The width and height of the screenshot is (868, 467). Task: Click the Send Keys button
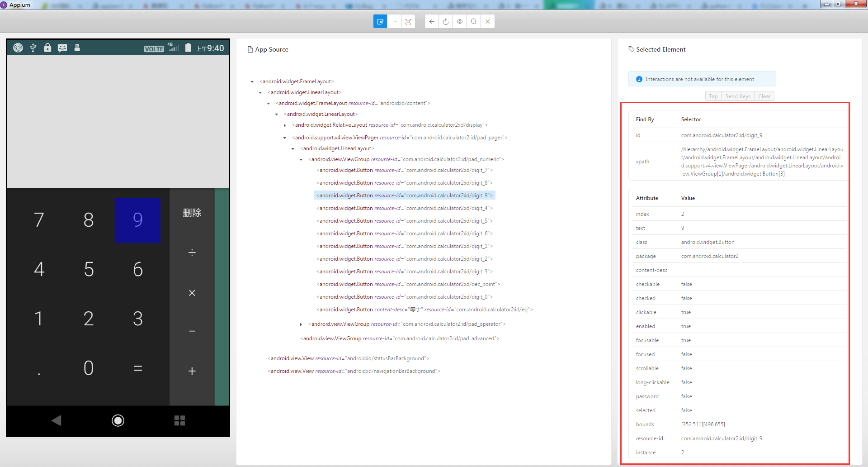point(738,96)
